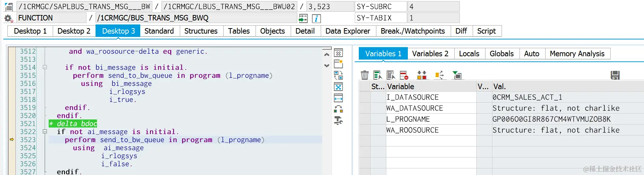Open the Memory Analysis tab
Screen dimensions: 644x175
click(x=577, y=54)
